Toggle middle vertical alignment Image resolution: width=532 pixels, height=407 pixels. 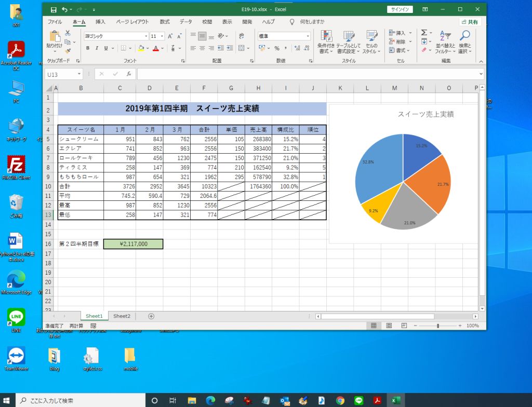202,36
